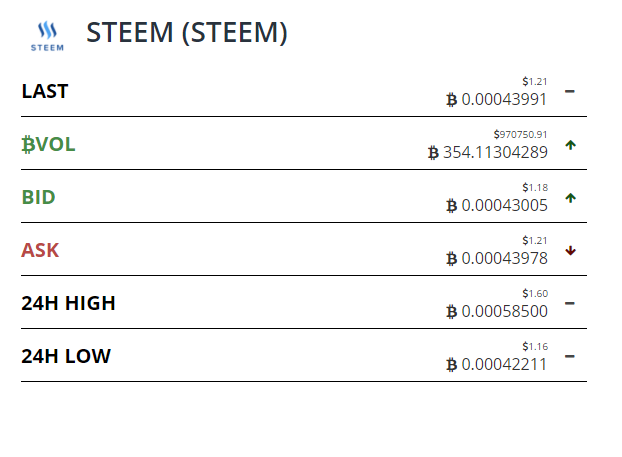Click the LAST label

click(x=45, y=91)
